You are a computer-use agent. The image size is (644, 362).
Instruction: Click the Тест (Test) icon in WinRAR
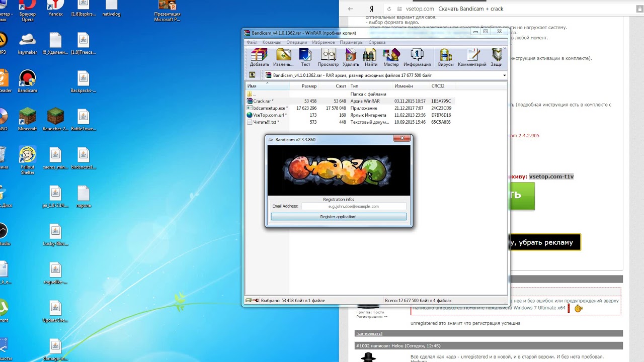(x=305, y=57)
